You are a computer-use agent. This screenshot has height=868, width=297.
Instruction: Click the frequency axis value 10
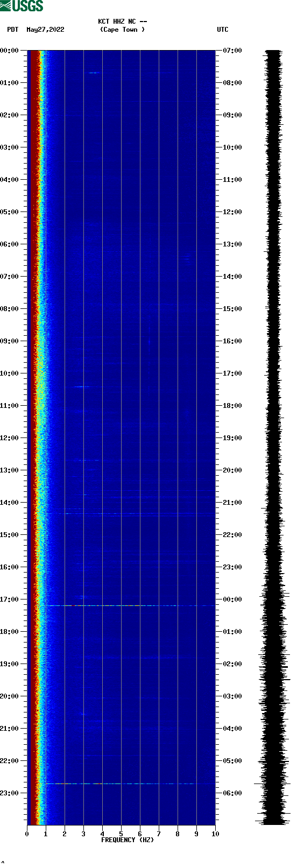pyautogui.click(x=215, y=834)
